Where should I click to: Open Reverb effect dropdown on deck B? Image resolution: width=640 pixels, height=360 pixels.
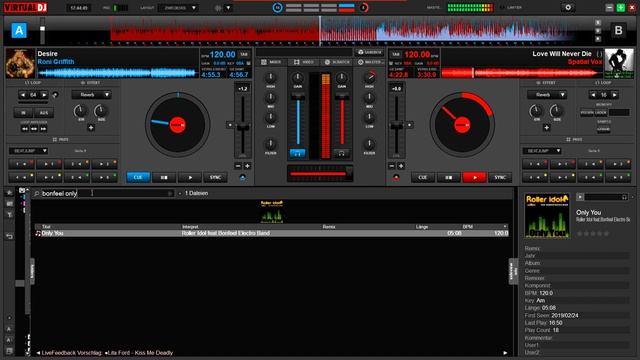(x=547, y=95)
